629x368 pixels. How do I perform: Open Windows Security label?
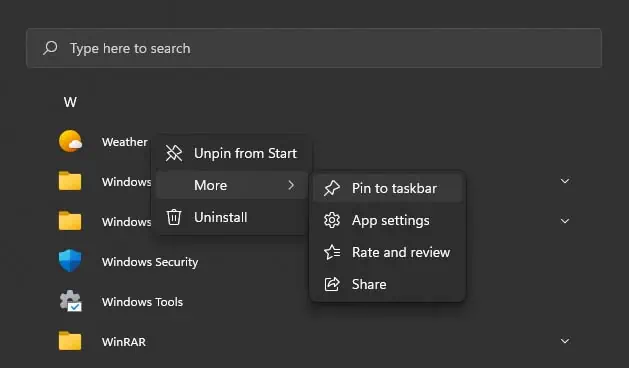150,262
